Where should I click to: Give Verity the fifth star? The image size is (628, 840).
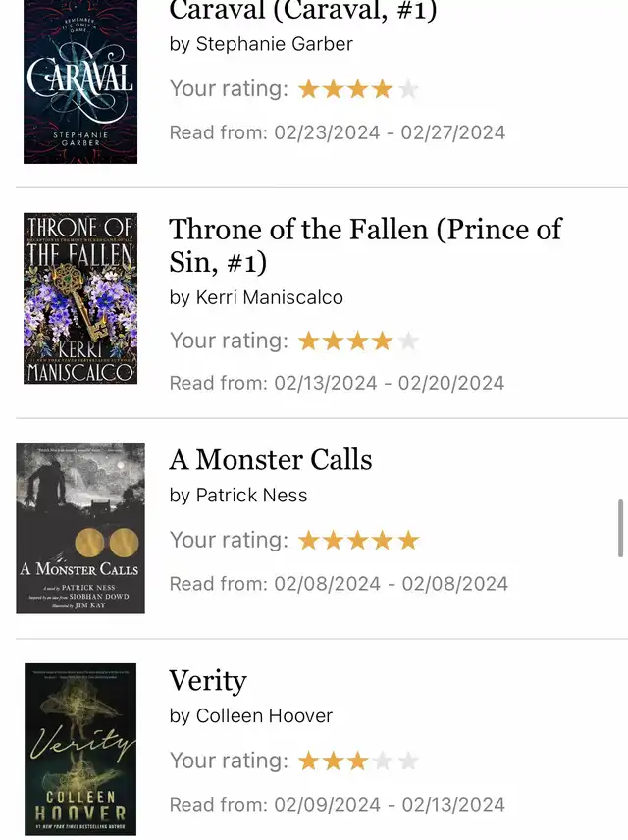click(x=409, y=761)
